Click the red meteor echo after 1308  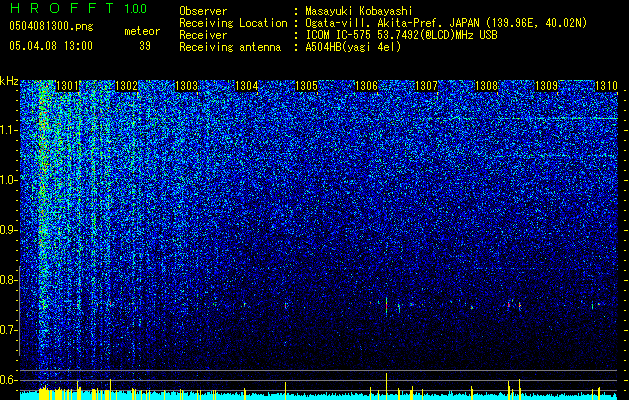(x=508, y=305)
